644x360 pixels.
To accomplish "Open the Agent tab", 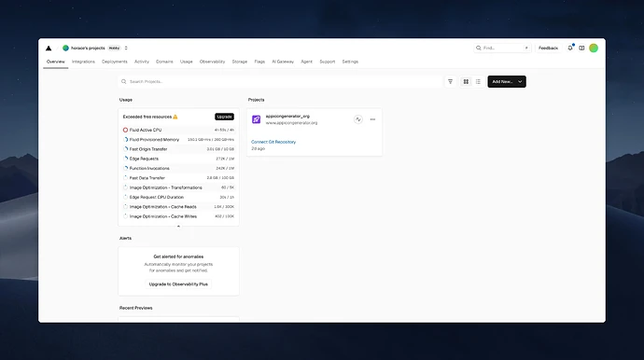I will coord(306,62).
